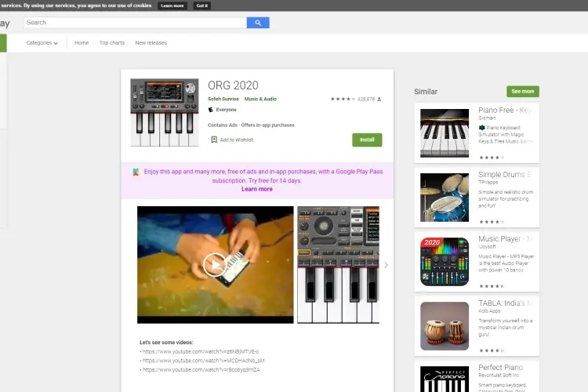Screen dimensions: 588x392
Task: Click See more in Similar section
Action: [523, 92]
